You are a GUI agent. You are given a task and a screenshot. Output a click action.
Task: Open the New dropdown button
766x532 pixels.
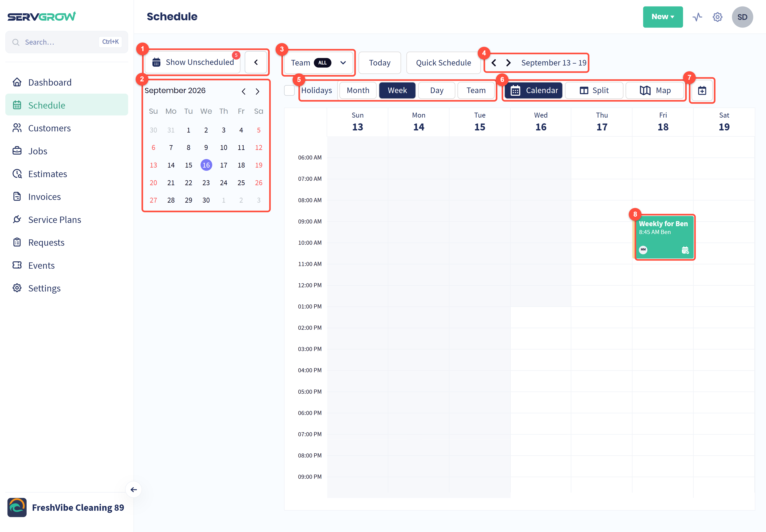tap(663, 17)
